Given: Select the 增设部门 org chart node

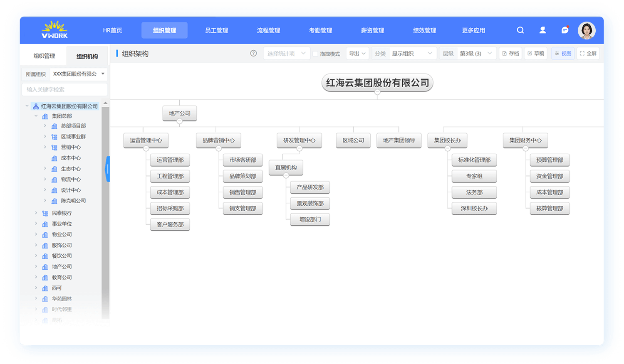Looking at the screenshot, I should [310, 219].
